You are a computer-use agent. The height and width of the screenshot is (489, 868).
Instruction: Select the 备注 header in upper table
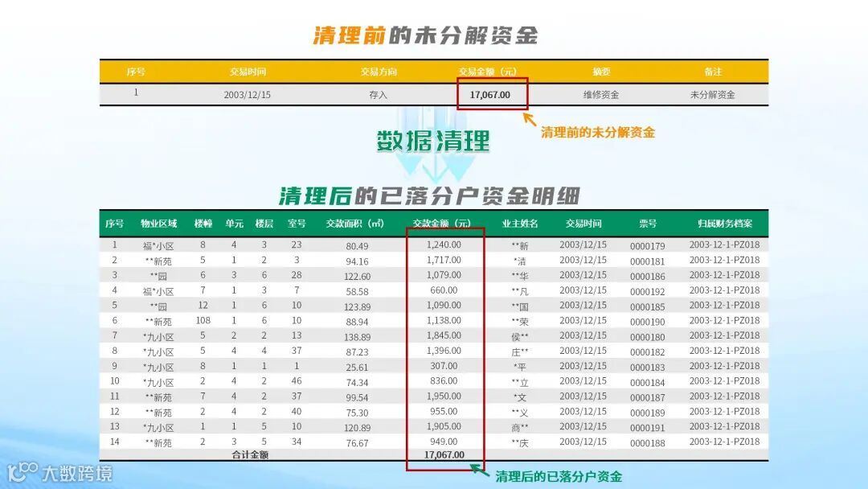click(713, 72)
